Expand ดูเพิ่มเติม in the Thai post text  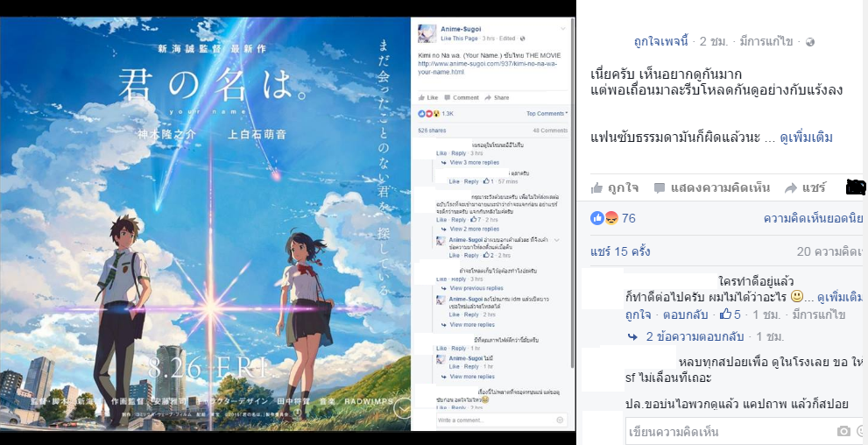coord(807,138)
